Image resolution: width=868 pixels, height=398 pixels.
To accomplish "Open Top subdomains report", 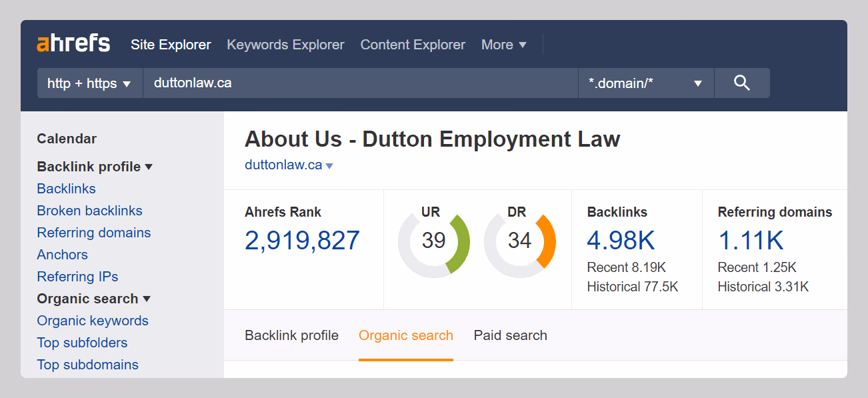I will pyautogui.click(x=87, y=365).
